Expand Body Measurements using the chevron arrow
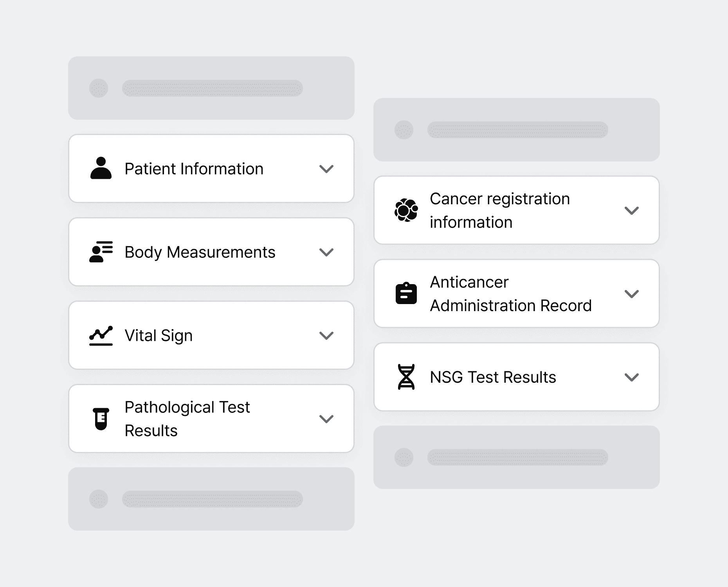The height and width of the screenshot is (587, 728). point(326,252)
